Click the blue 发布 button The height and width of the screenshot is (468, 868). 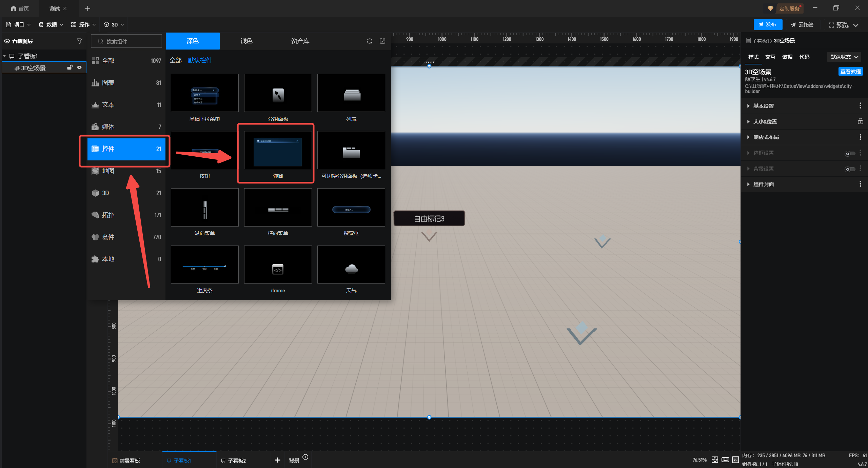click(768, 24)
